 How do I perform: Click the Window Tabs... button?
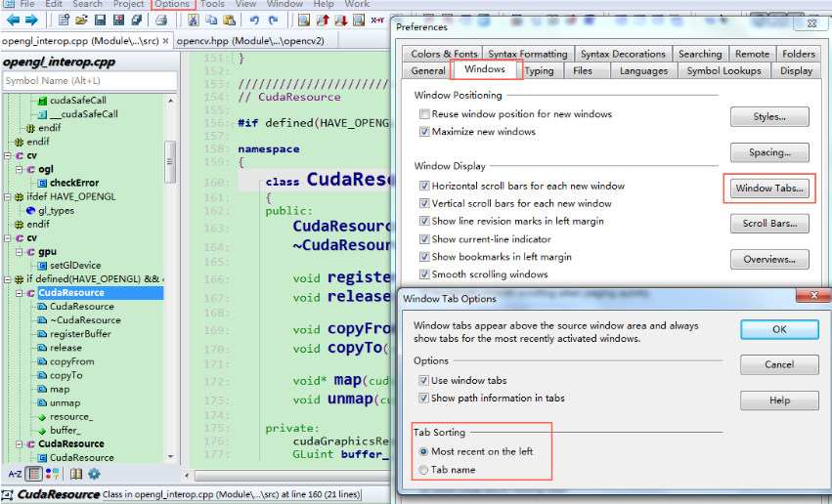click(769, 189)
